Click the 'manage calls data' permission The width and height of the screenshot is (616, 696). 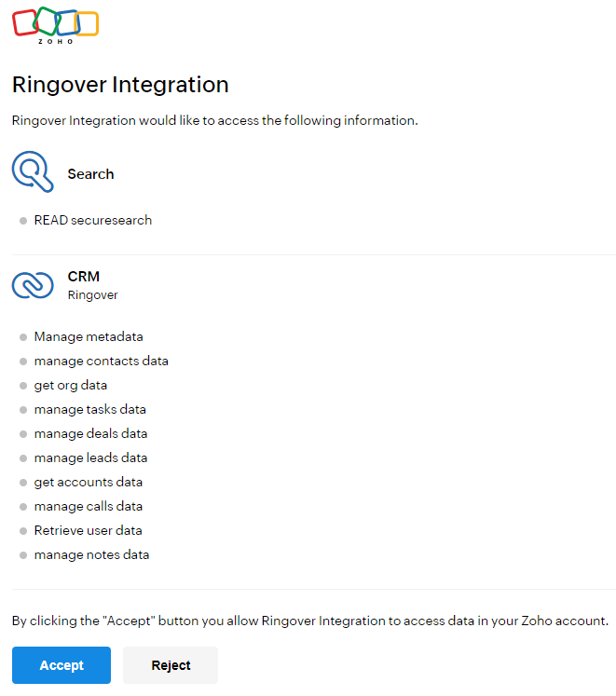pyautogui.click(x=89, y=507)
